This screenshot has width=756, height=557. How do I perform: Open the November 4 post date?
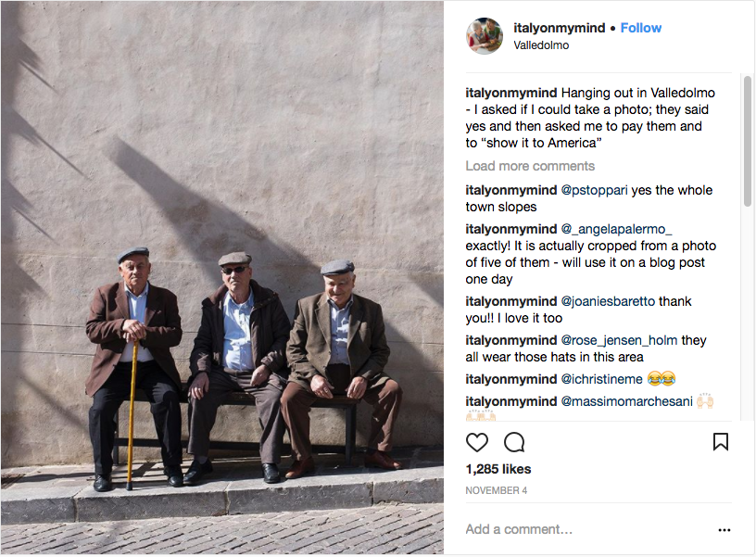[497, 490]
